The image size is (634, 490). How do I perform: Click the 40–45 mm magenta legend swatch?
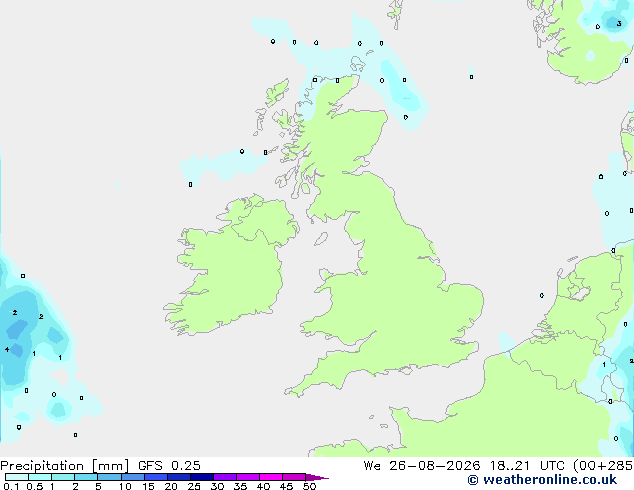pos(271,477)
